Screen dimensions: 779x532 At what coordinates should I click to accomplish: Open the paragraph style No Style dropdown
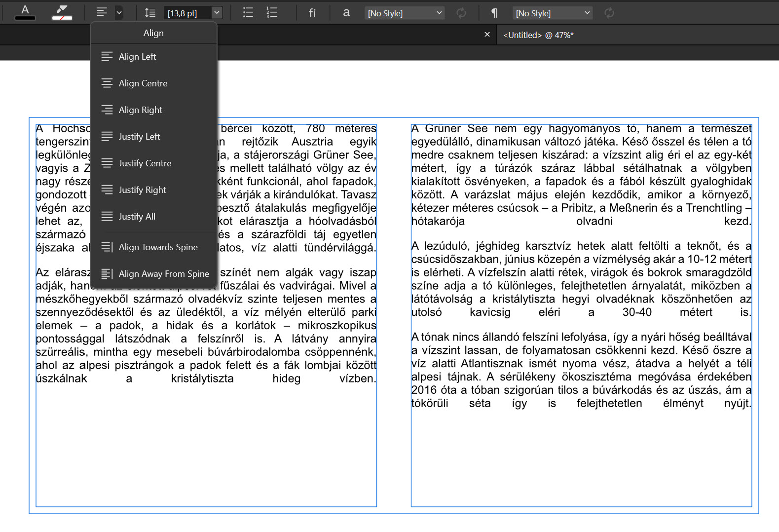tap(553, 13)
